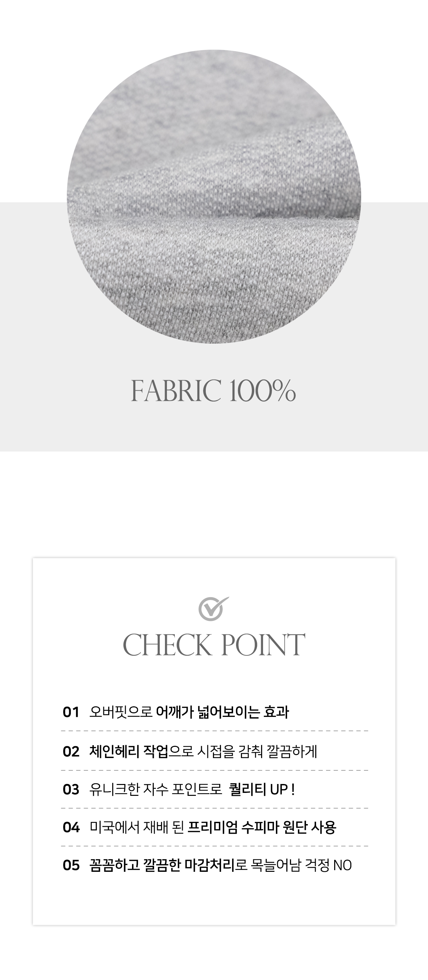Screen dimensions: 428x980
Task: Select check point number 01
Action: pos(71,712)
